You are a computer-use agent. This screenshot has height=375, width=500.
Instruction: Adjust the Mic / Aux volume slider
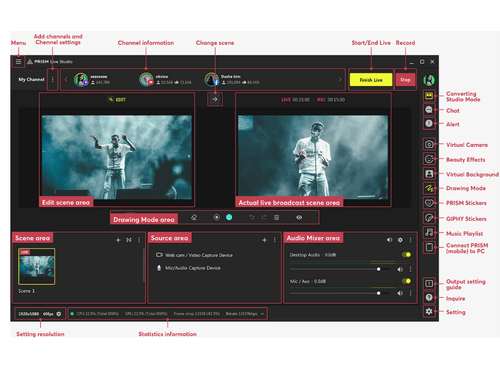point(340,293)
